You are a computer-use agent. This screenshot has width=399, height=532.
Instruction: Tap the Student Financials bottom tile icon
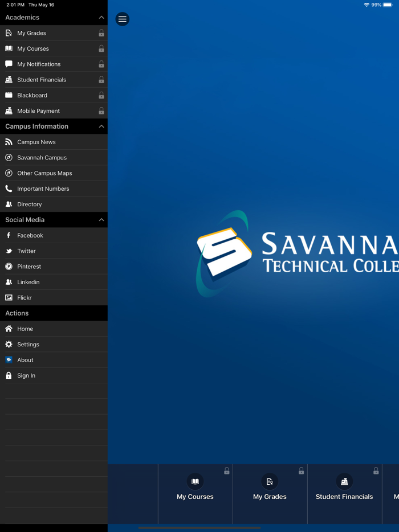(344, 481)
